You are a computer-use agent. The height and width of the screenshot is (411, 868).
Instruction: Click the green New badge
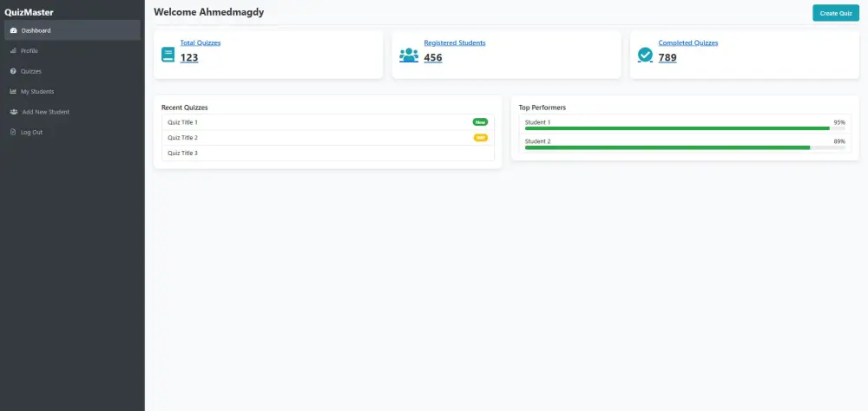pos(480,122)
